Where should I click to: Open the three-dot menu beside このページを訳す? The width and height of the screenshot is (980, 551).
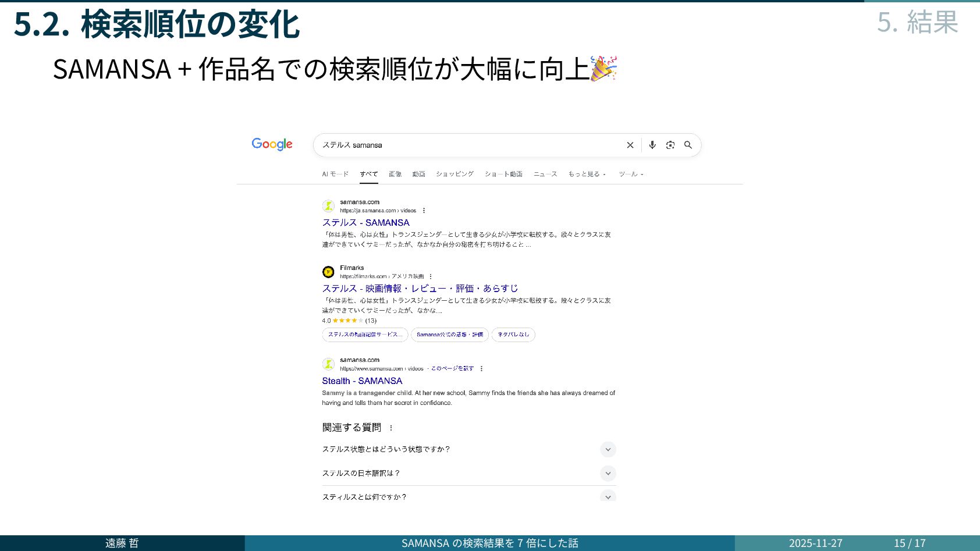point(481,368)
